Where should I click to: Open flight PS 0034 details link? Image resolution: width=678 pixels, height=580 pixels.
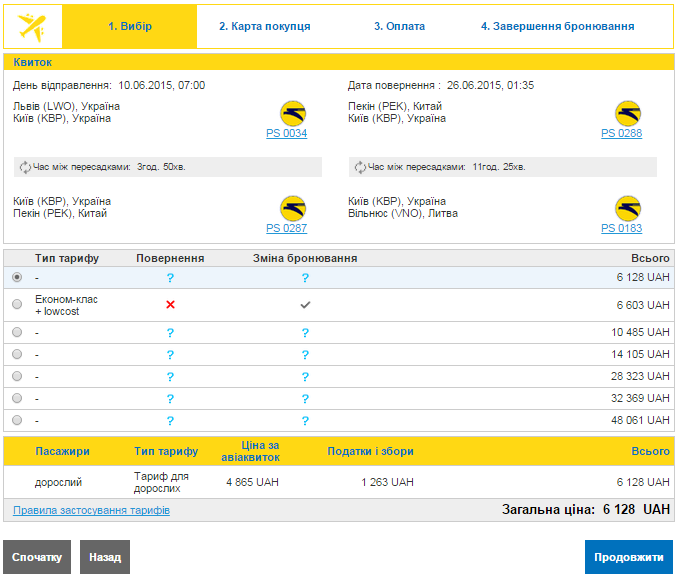pos(286,133)
